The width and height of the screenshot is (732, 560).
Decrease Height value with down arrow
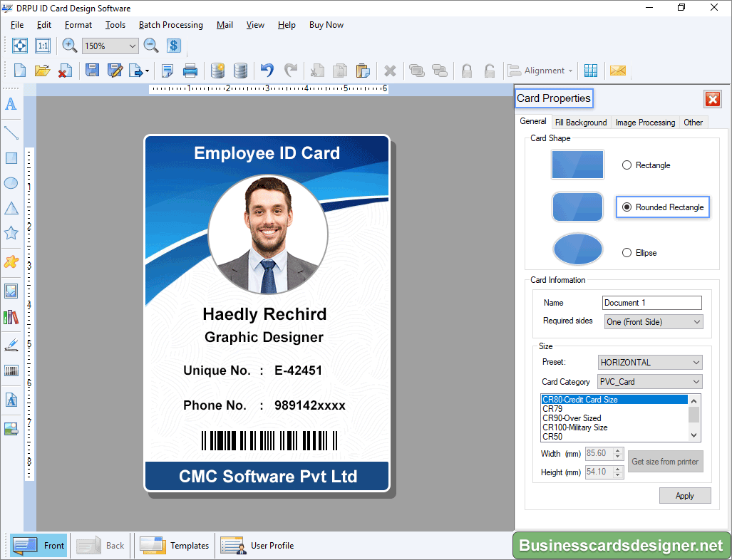point(618,475)
